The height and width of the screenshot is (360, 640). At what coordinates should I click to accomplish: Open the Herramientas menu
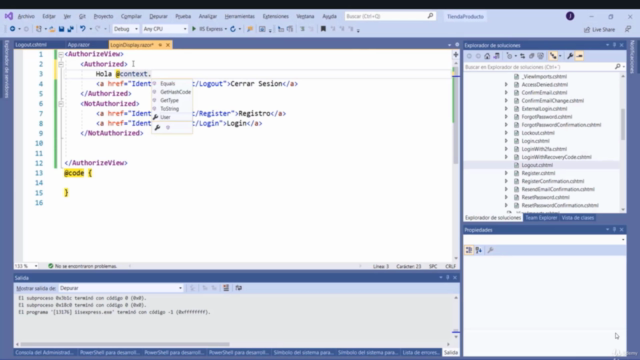[240, 16]
